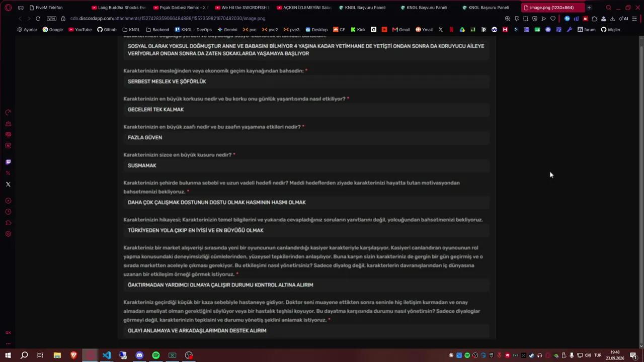Click the zoom magnifier icon in address bar
Viewport: 644px width, 362px height.
point(507,19)
